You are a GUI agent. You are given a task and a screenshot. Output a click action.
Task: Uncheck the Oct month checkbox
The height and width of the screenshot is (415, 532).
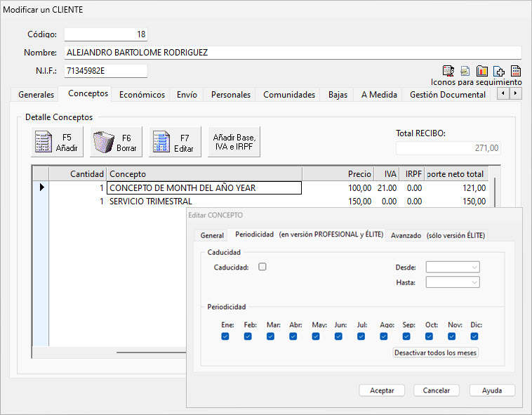429,336
